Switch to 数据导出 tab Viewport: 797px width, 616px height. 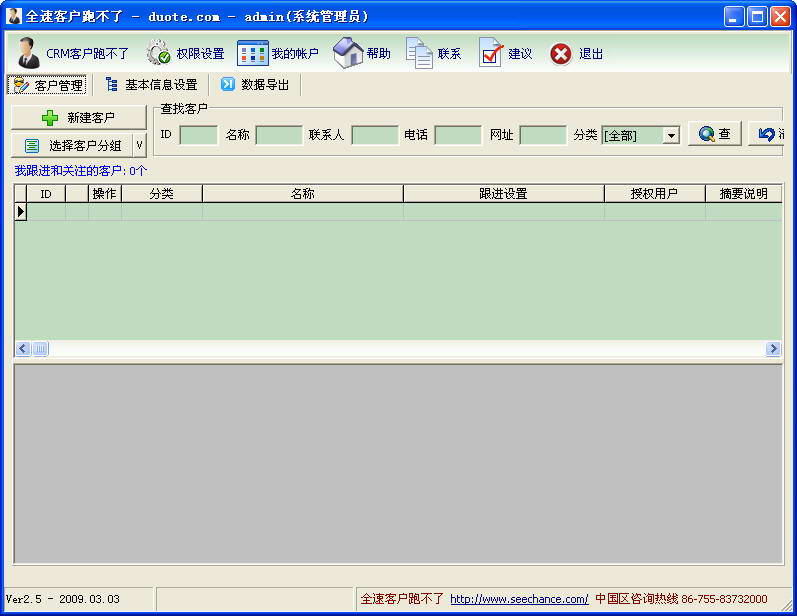255,85
